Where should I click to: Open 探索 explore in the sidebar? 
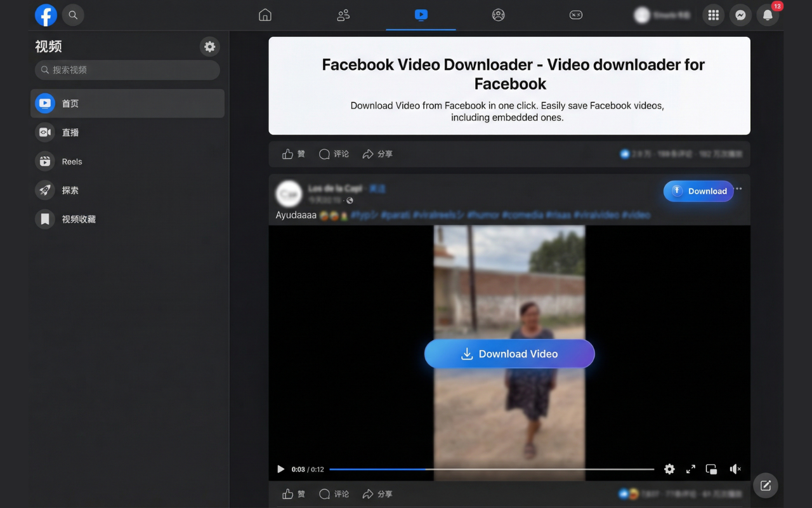coord(128,190)
